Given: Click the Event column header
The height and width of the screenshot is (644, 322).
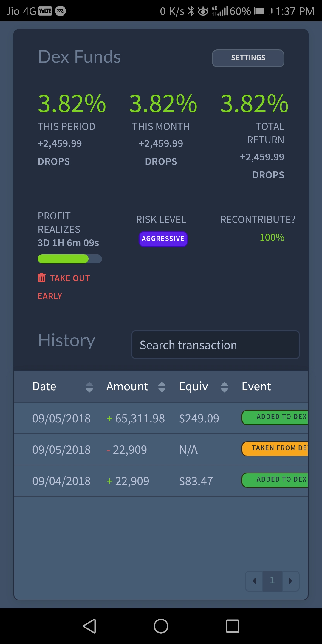Looking at the screenshot, I should click(x=256, y=386).
